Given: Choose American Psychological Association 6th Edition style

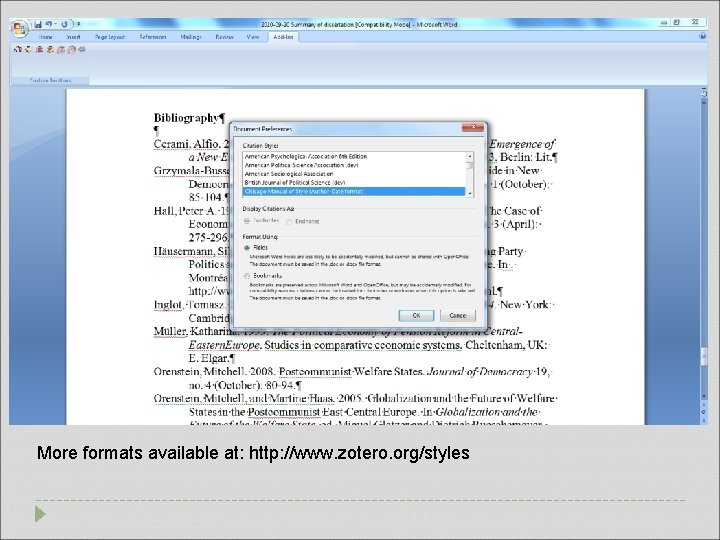Looking at the screenshot, I should pyautogui.click(x=354, y=156).
